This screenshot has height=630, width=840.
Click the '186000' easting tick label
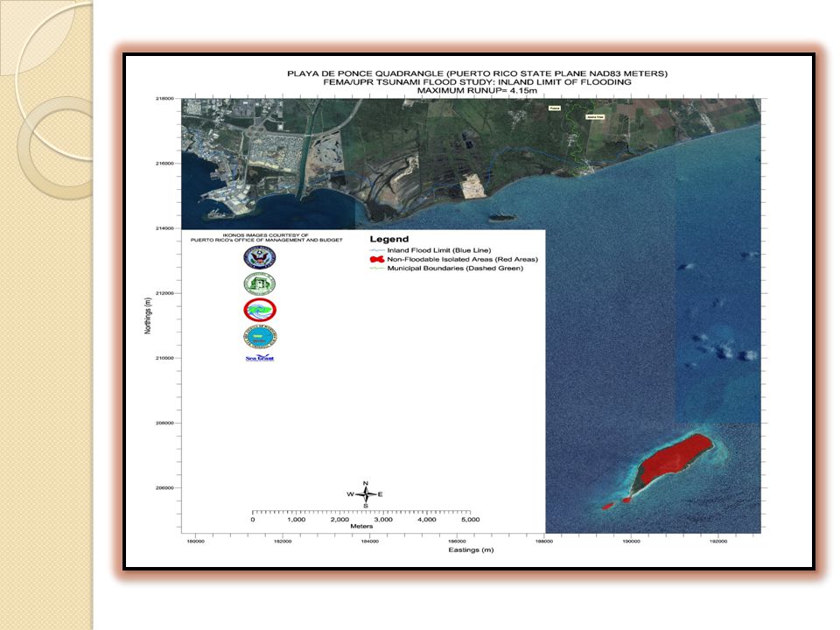coord(457,541)
